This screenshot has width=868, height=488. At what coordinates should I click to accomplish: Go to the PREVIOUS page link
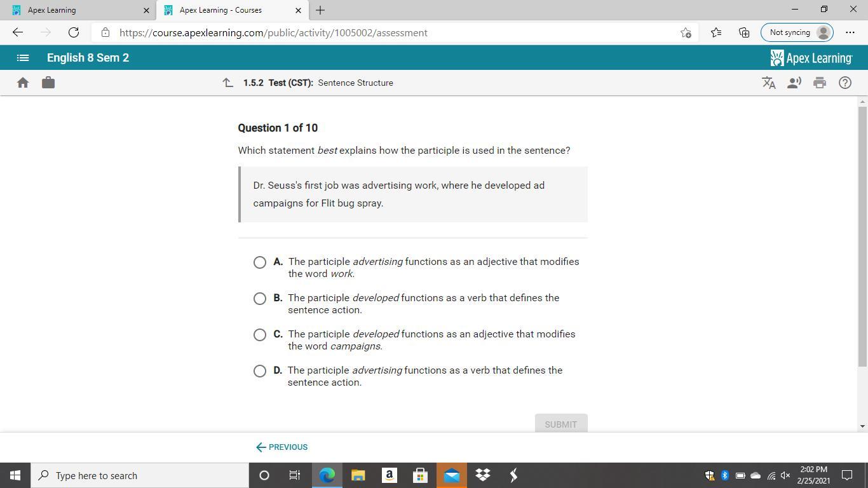[x=282, y=447]
